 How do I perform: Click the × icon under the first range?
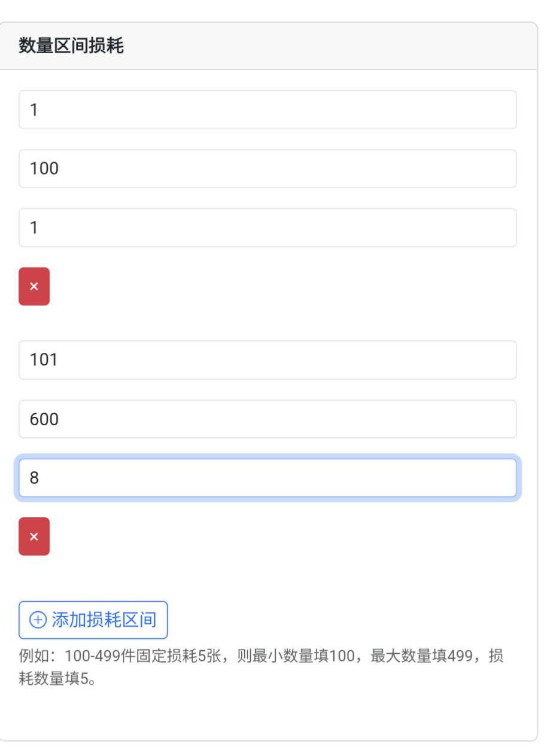(x=34, y=286)
